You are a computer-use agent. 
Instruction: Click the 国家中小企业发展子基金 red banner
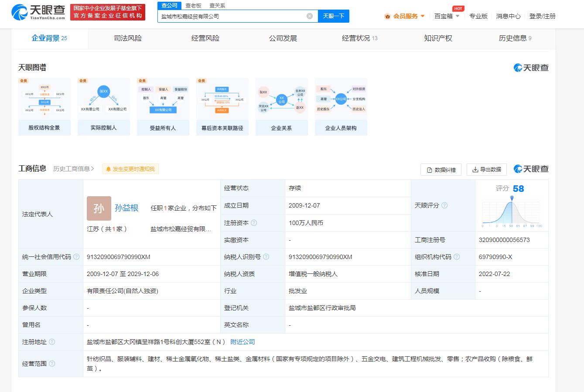tap(108, 12)
